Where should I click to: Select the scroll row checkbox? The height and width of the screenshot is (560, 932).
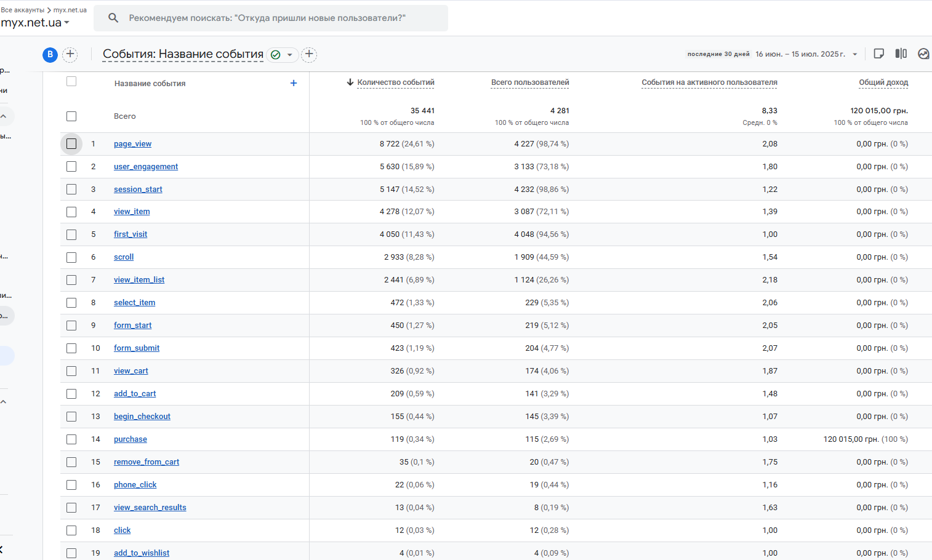pyautogui.click(x=71, y=257)
